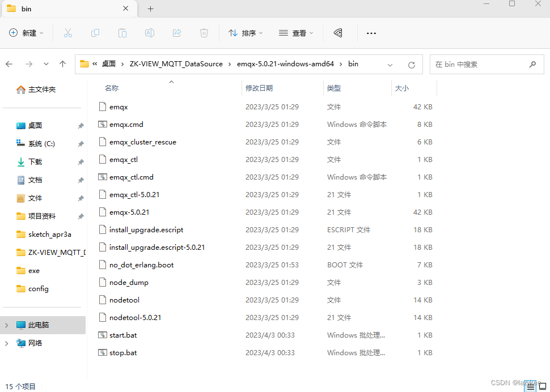The width and height of the screenshot is (550, 392).
Task: Switch to thumbnail view via status bar icon
Action: (x=541, y=386)
